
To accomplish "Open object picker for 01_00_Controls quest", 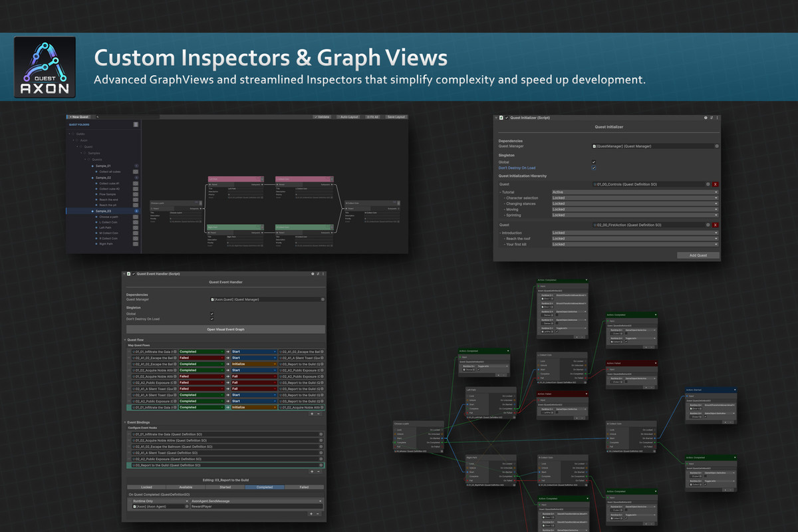I will tap(708, 184).
